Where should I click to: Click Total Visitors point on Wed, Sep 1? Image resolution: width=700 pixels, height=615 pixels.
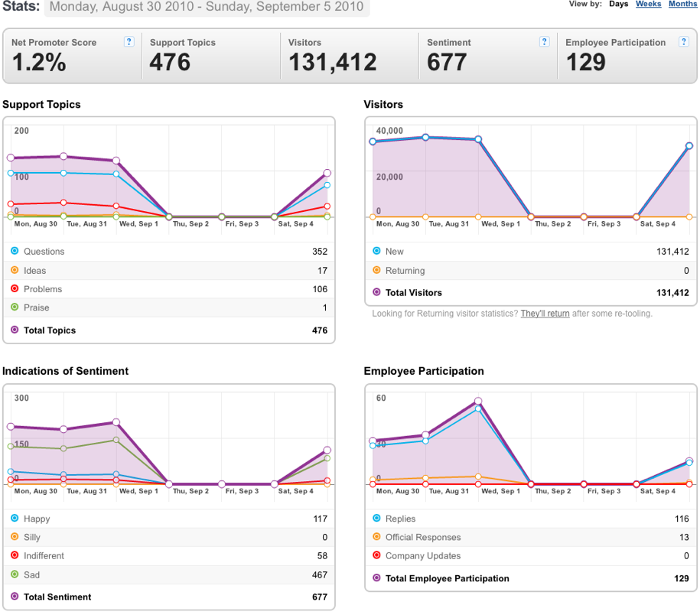click(x=478, y=139)
